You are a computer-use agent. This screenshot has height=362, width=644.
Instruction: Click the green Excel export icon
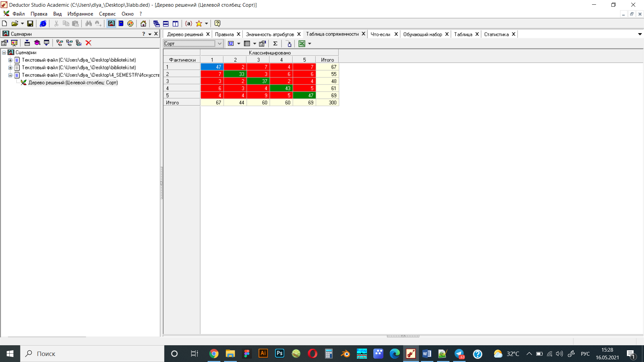pyautogui.click(x=302, y=44)
